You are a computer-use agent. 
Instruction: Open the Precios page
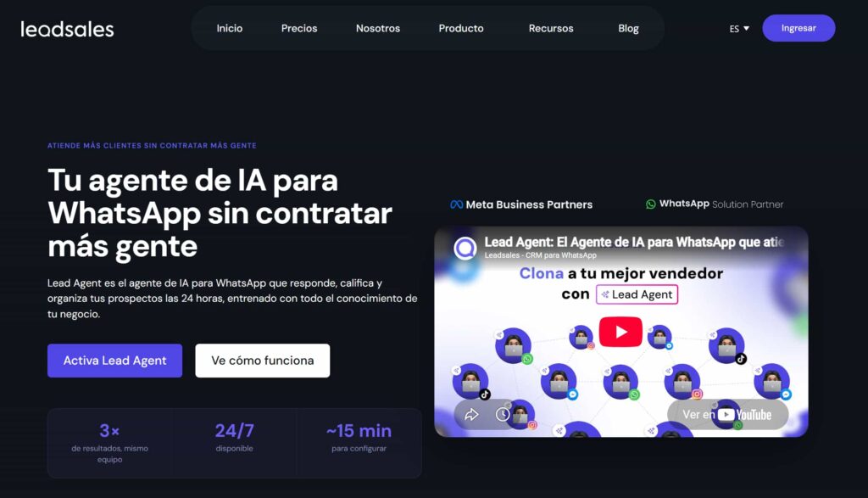point(299,28)
